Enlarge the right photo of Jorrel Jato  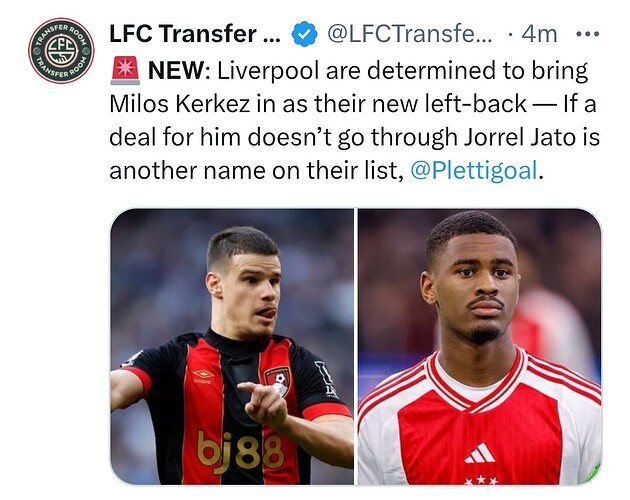click(x=480, y=347)
